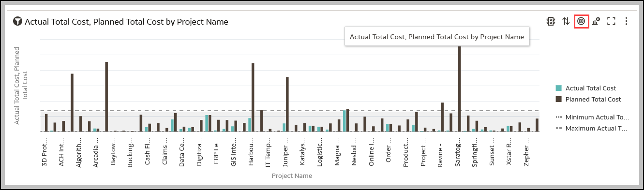Select the Springfi... axis label

coord(475,152)
